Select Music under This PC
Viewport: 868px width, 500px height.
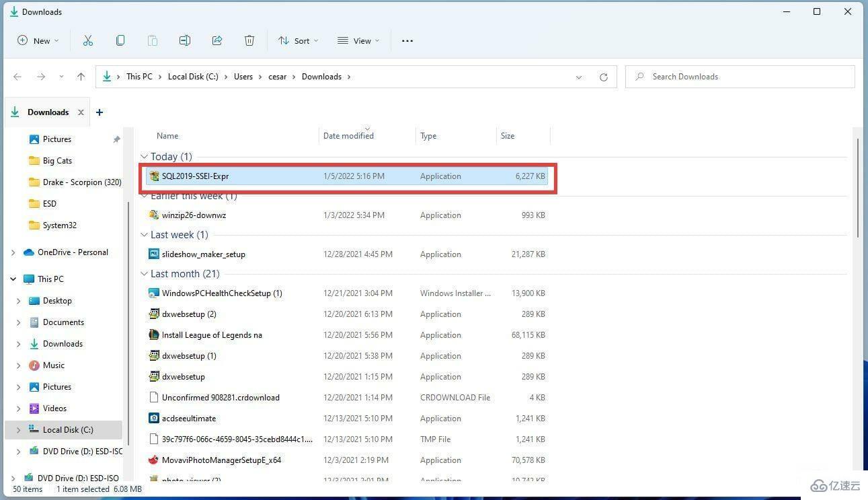click(54, 365)
